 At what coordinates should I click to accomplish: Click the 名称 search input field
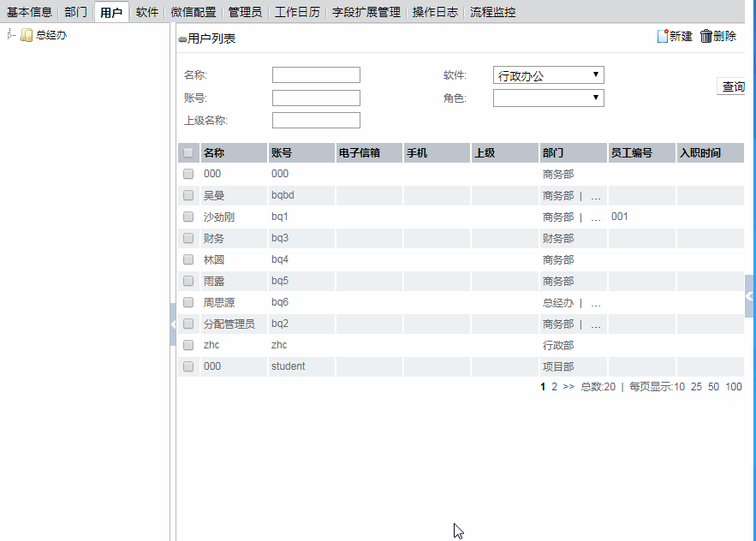pos(316,75)
